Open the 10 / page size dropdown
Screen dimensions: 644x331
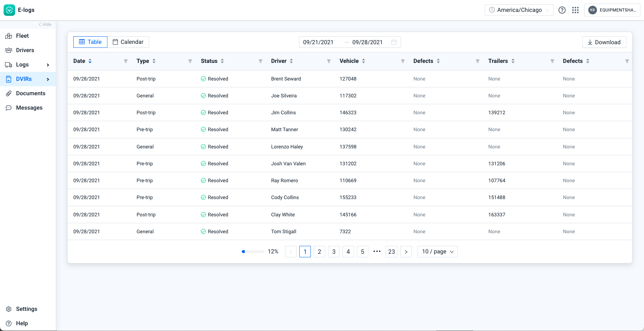coord(437,252)
